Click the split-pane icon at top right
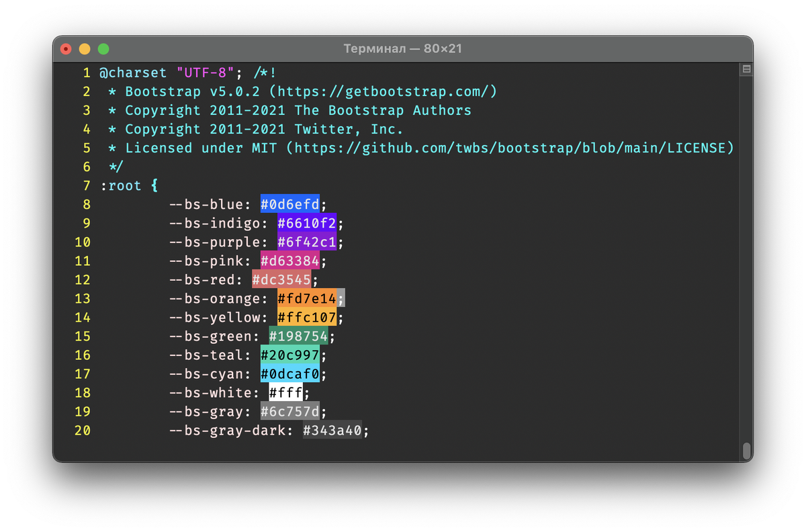Viewport: 806px width, 532px height. pyautogui.click(x=746, y=69)
